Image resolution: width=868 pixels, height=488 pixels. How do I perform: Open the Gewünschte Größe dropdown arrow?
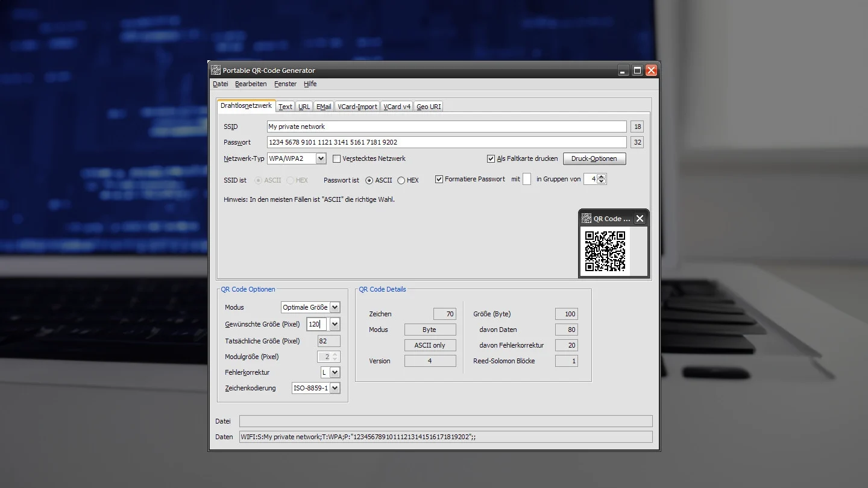[335, 324]
